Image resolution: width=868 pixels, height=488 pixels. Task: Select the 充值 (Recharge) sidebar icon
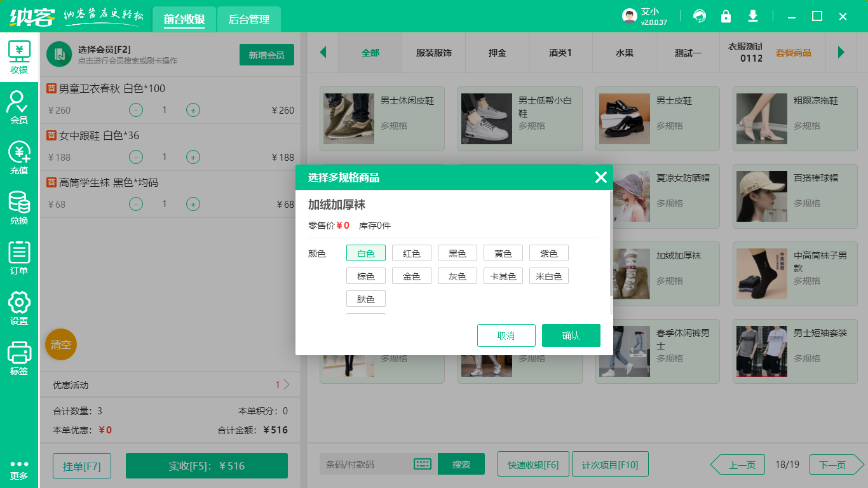coord(19,157)
